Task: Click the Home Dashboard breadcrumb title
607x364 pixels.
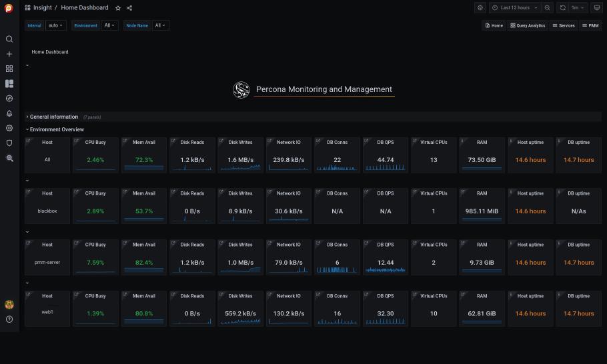Action: tap(85, 8)
